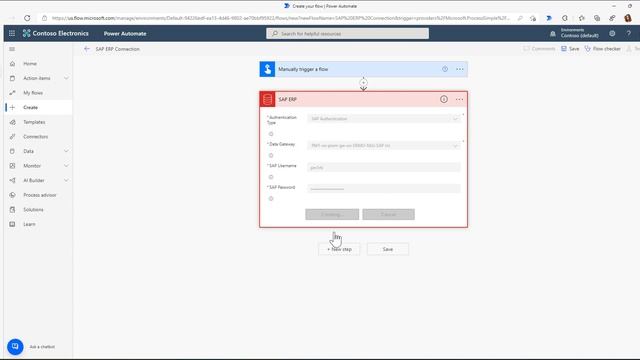Image resolution: width=640 pixels, height=360 pixels.
Task: Open the notifications bell icon
Action: tap(553, 34)
